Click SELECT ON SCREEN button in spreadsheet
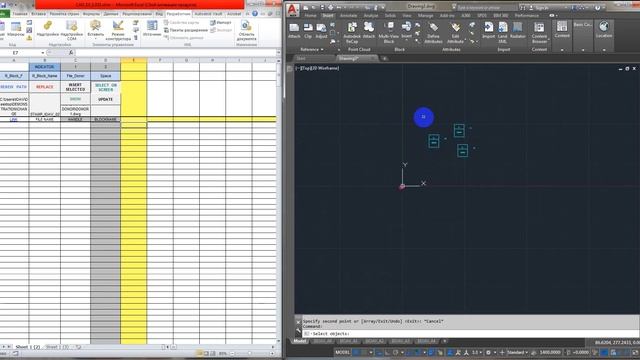640x360 pixels. click(x=106, y=87)
